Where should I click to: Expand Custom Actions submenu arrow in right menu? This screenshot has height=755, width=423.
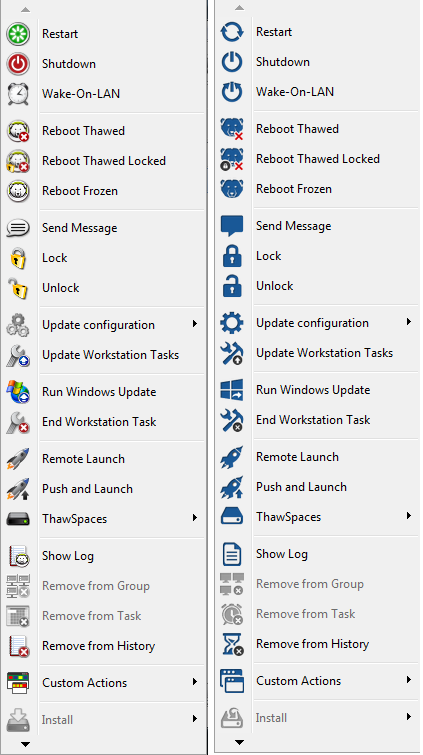(409, 679)
